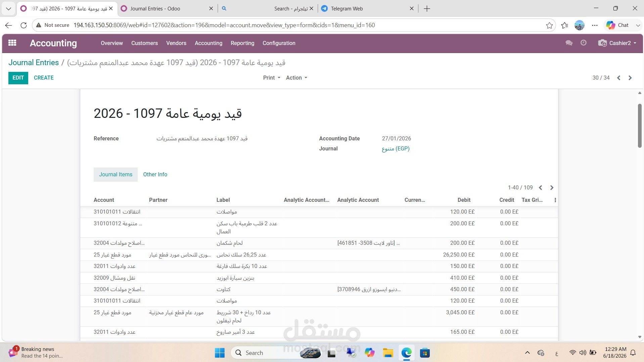Go to next journal entry record
Image resolution: width=644 pixels, height=362 pixels.
click(630, 78)
